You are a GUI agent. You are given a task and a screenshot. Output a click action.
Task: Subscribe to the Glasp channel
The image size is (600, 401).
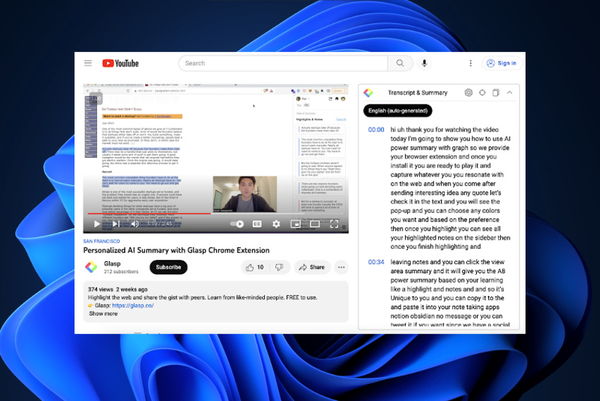click(168, 267)
